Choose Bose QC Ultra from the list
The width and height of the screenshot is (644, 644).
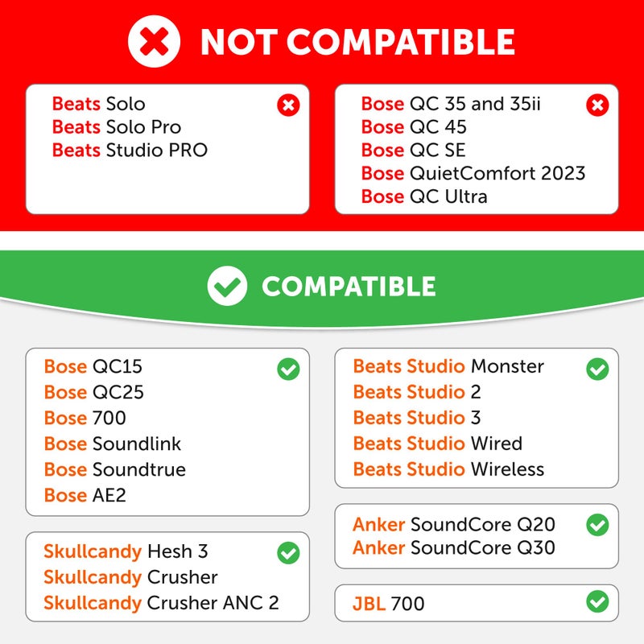pos(424,196)
